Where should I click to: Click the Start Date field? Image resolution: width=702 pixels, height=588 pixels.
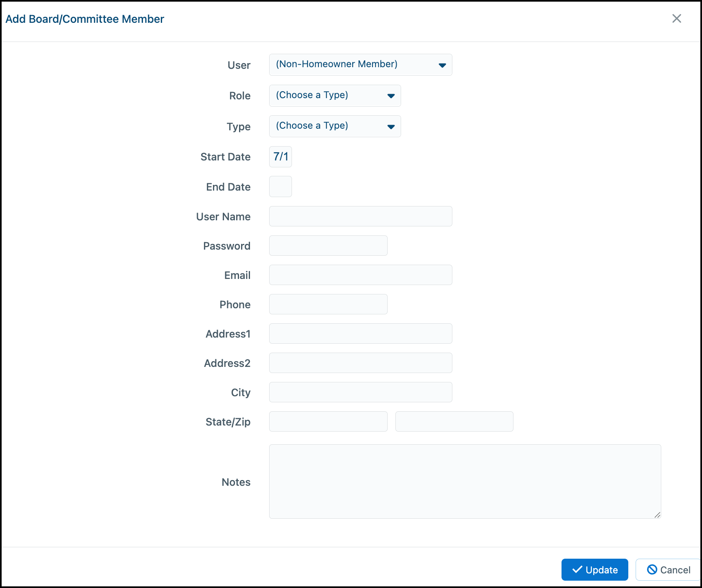pyautogui.click(x=281, y=157)
